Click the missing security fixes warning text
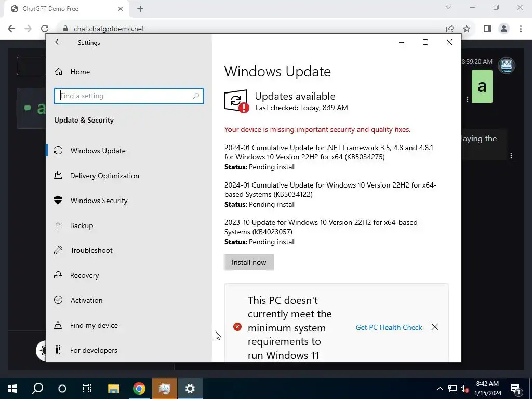Viewport: 532px width, 399px height. tap(317, 129)
